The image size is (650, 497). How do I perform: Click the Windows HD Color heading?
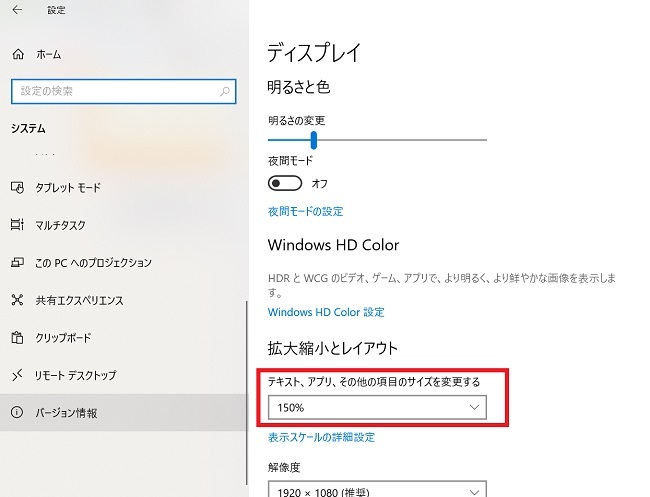[333, 245]
